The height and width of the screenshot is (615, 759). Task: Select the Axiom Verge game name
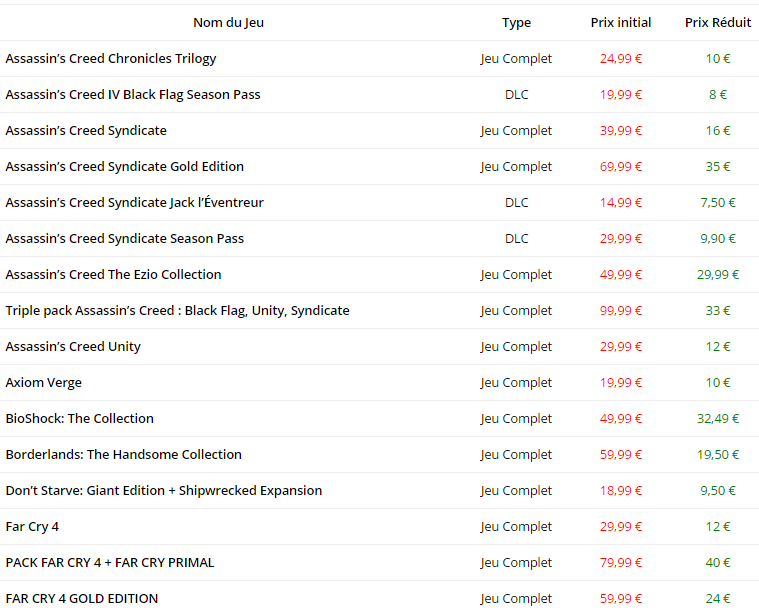[44, 382]
